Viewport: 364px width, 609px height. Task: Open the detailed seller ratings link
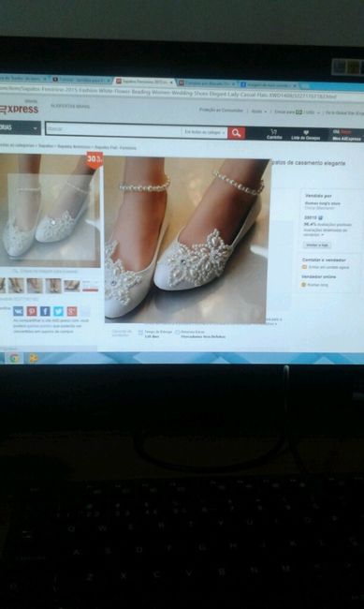[326, 231]
